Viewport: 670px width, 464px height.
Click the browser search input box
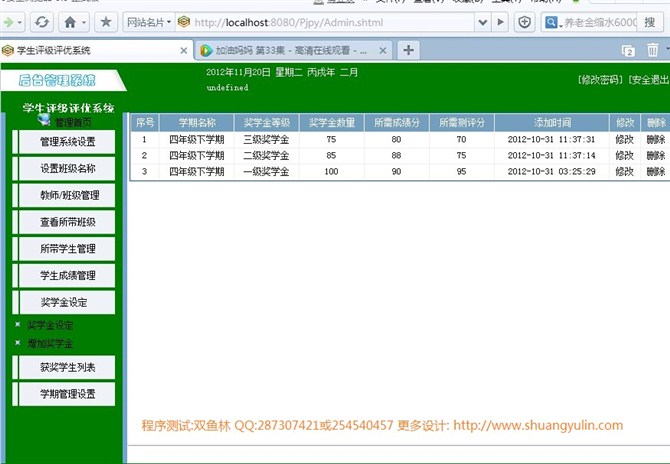pyautogui.click(x=600, y=22)
